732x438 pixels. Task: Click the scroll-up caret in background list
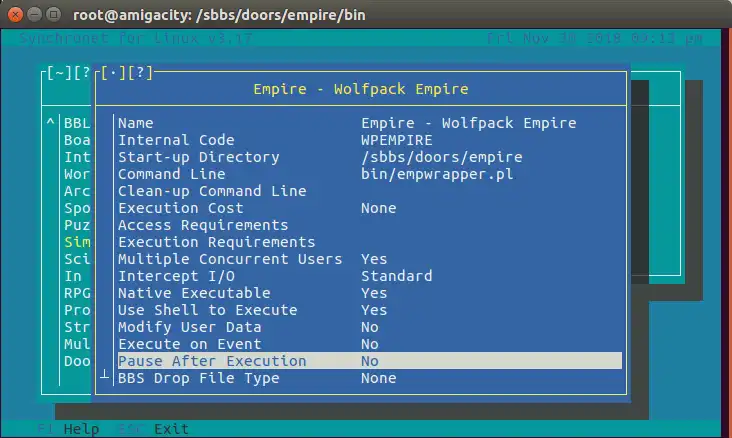pyautogui.click(x=50, y=122)
